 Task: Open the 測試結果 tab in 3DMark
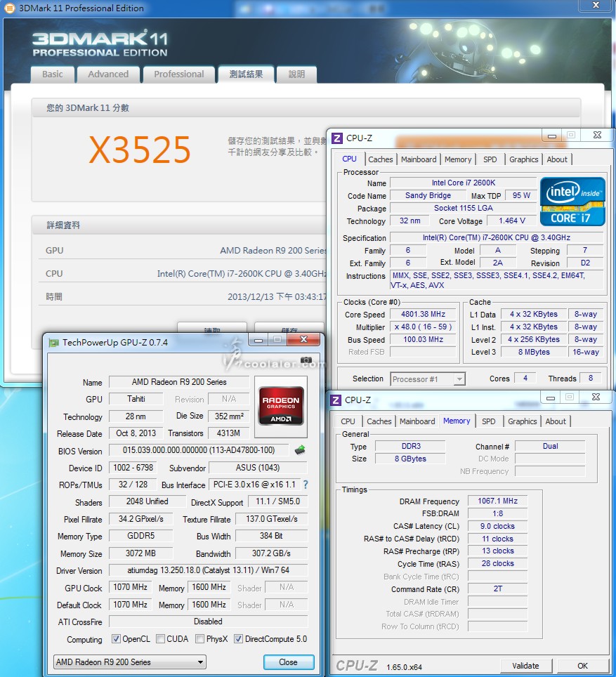click(247, 74)
